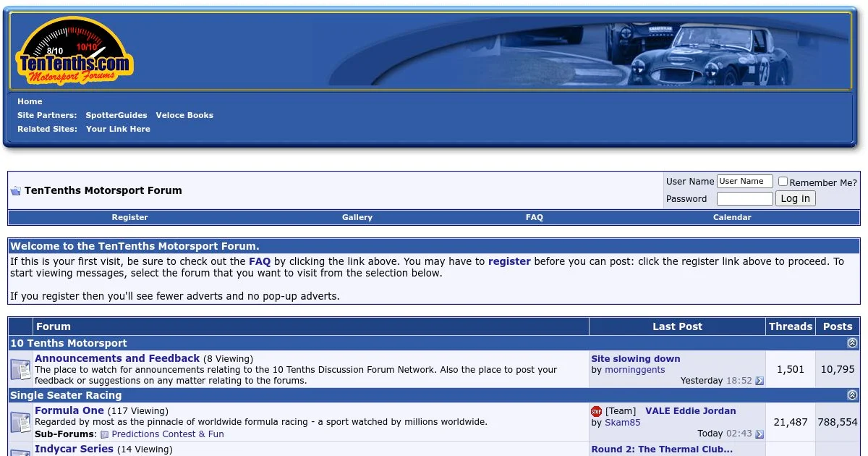Collapse the 10 Tenths Motorsport category

(x=852, y=343)
